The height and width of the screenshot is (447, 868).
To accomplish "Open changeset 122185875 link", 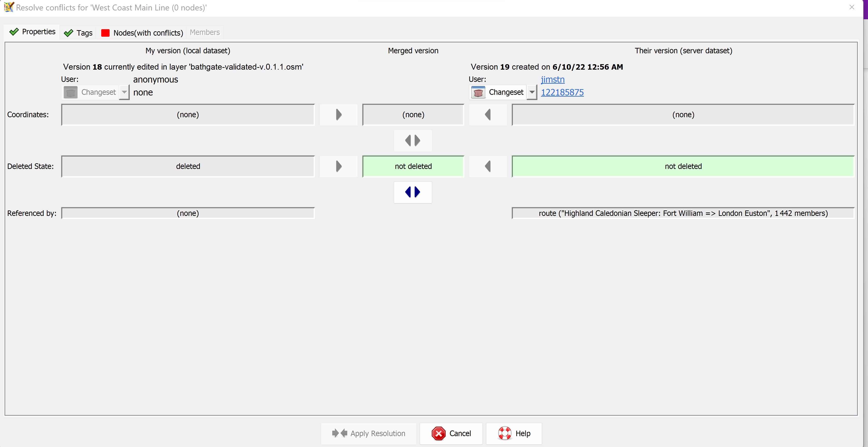I will [562, 92].
